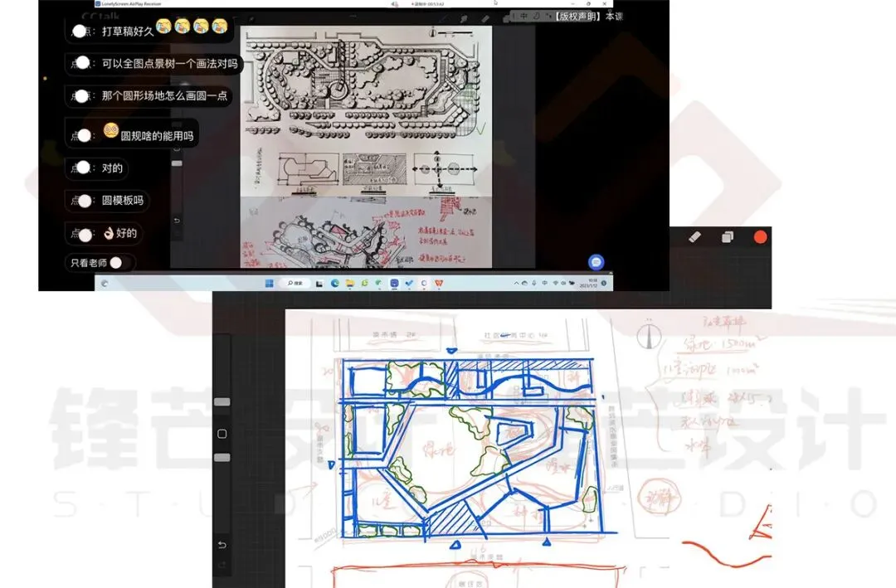
Task: Open the Windows Start menu
Action: tap(269, 283)
